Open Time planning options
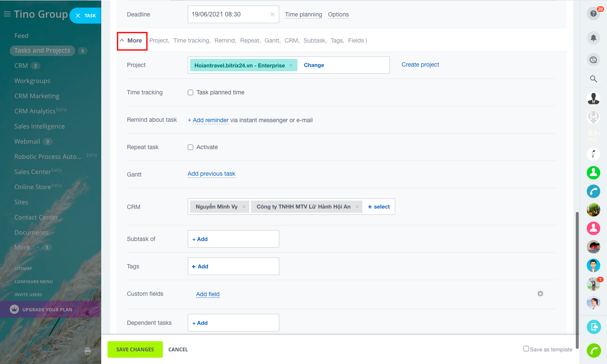 (303, 14)
